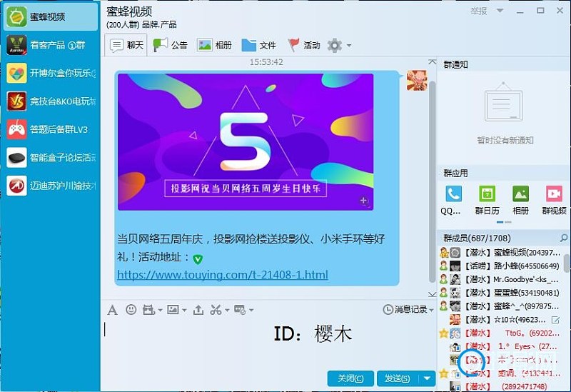Viewport: 571px width, 392px height.
Task: Click the scroll-up arrow of the chat
Action: 432,62
